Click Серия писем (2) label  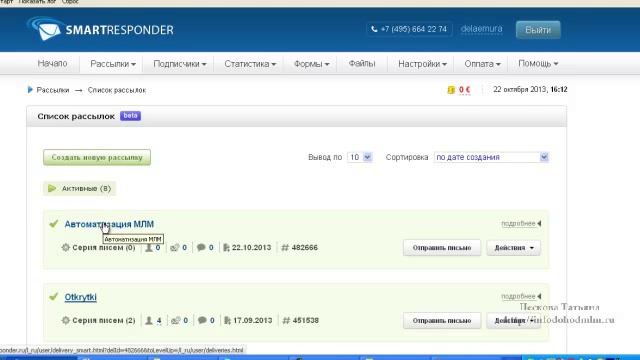[x=104, y=320]
